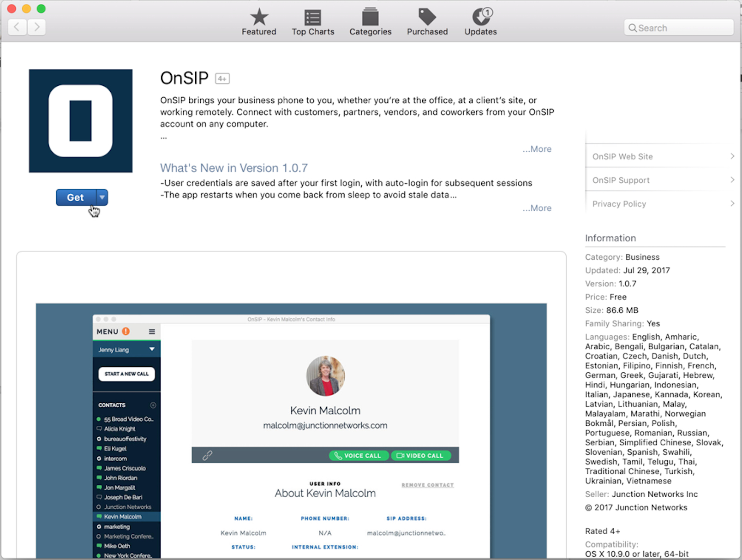Click the orange alert icon beside MENU
This screenshot has height=560, width=742.
[x=126, y=331]
